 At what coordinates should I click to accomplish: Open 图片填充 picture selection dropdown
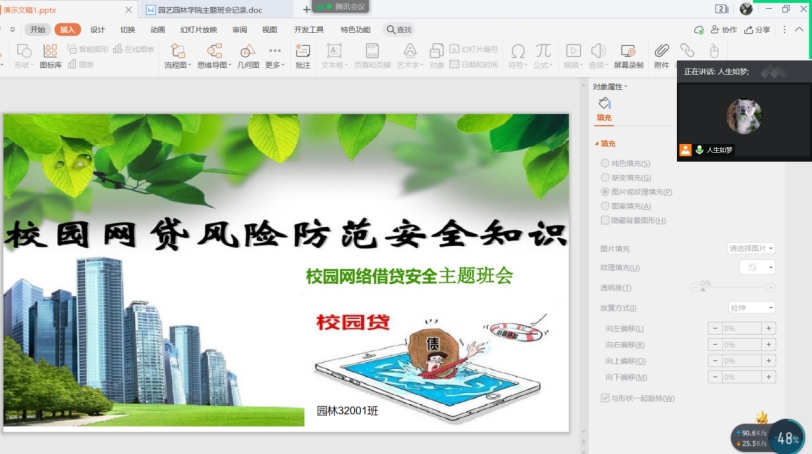pos(751,248)
